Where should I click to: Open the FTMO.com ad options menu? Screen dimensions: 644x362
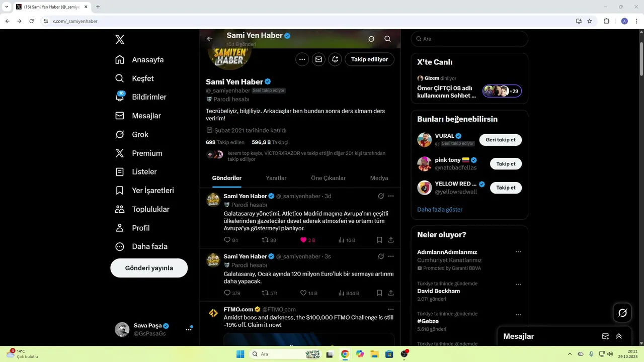point(391,309)
